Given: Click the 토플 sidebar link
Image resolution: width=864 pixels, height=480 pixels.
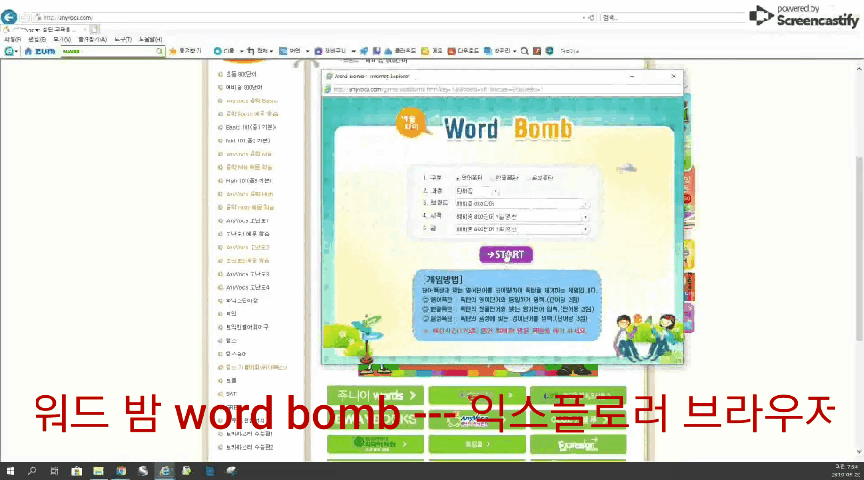Looking at the screenshot, I should (231, 380).
